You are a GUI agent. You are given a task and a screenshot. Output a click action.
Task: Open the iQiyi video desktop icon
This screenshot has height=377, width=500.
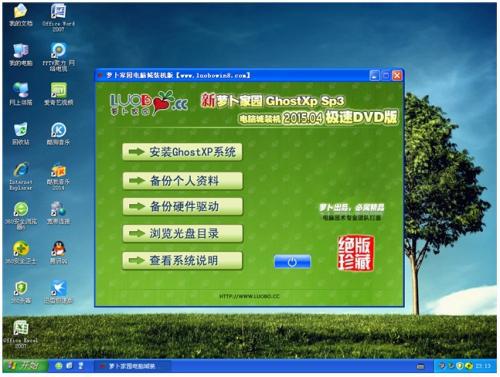click(59, 94)
